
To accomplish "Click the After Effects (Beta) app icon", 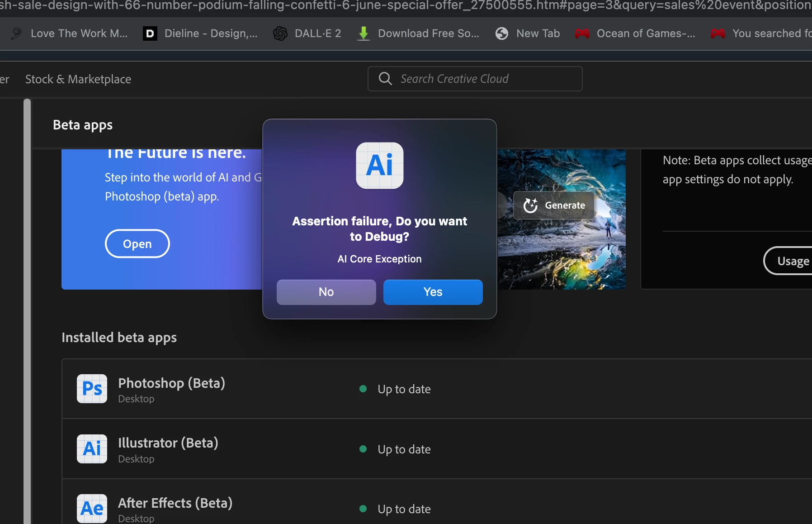I will pyautogui.click(x=92, y=509).
